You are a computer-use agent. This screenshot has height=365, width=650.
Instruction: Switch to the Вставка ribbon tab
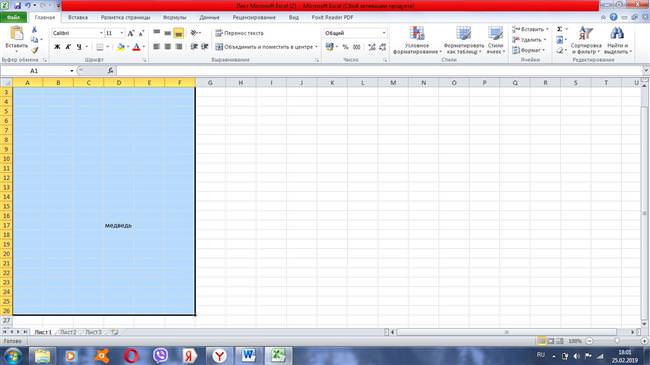point(78,17)
